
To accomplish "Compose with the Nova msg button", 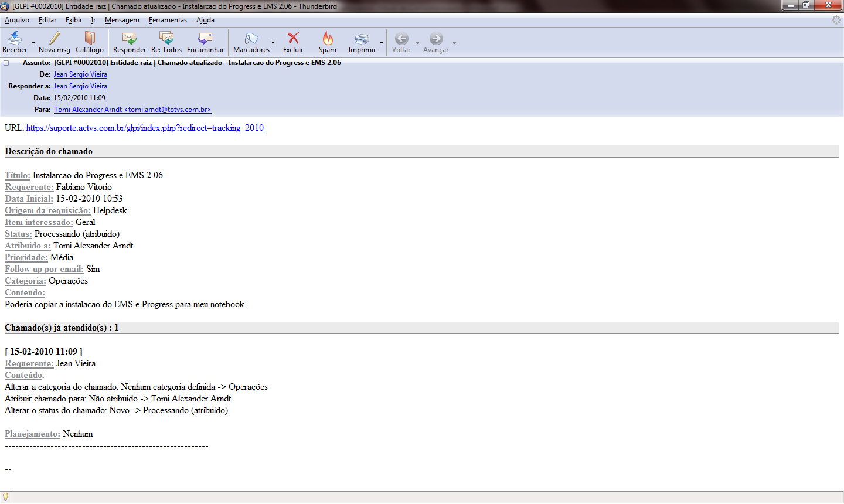I will click(55, 43).
